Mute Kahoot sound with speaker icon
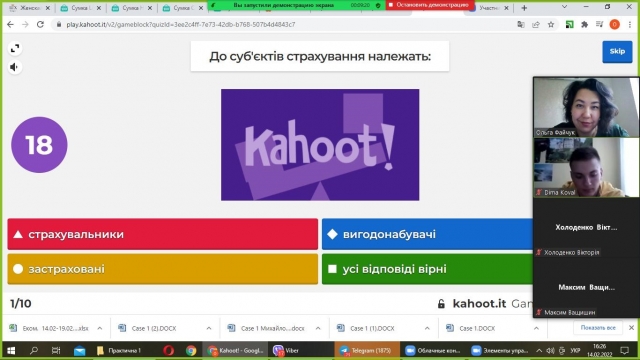 pyautogui.click(x=15, y=67)
